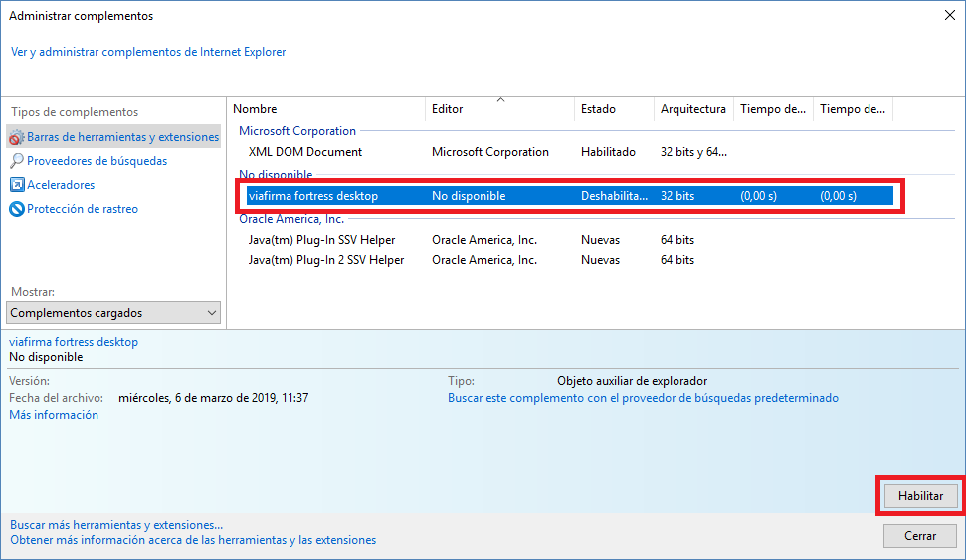
Task: Click the search providers magnifier icon
Action: coord(17,161)
